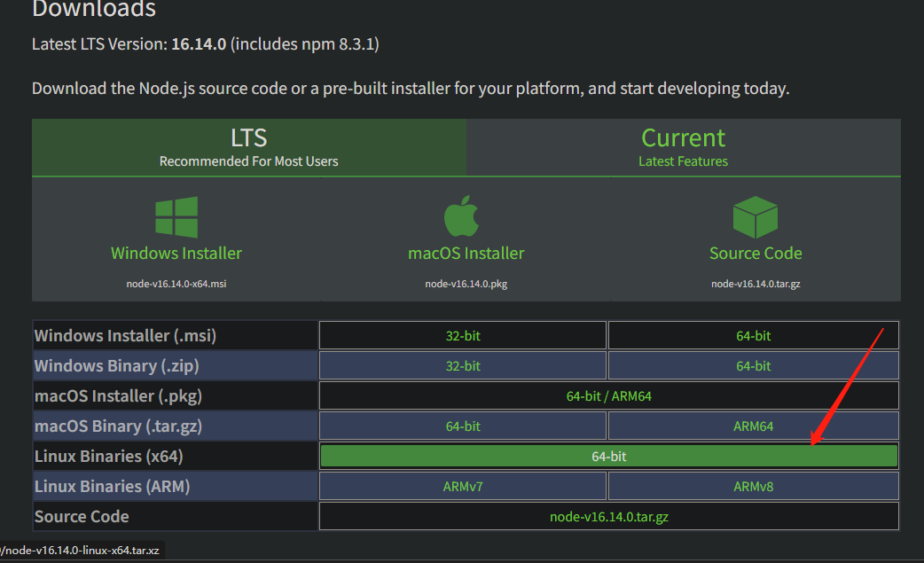Download Linux Binaries (x64) 64-bit
Image resolution: width=924 pixels, height=563 pixels.
tap(608, 456)
